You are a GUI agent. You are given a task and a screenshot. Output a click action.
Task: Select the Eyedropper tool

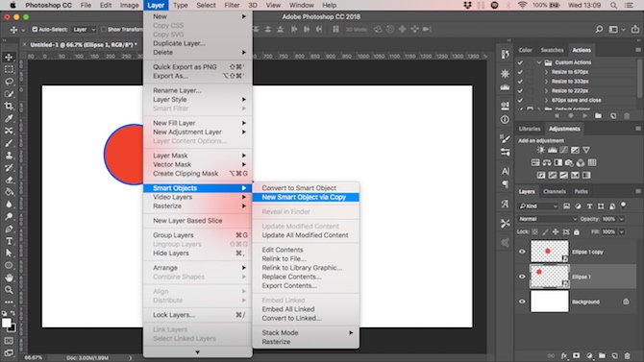[9, 119]
